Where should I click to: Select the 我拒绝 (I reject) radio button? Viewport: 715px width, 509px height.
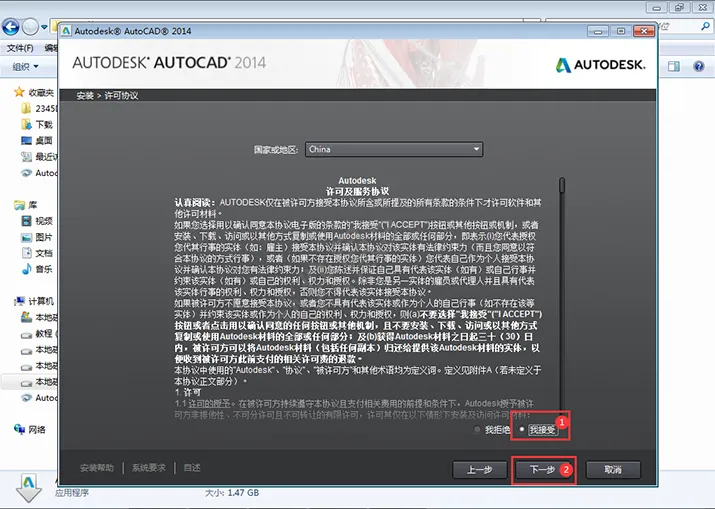pyautogui.click(x=477, y=429)
